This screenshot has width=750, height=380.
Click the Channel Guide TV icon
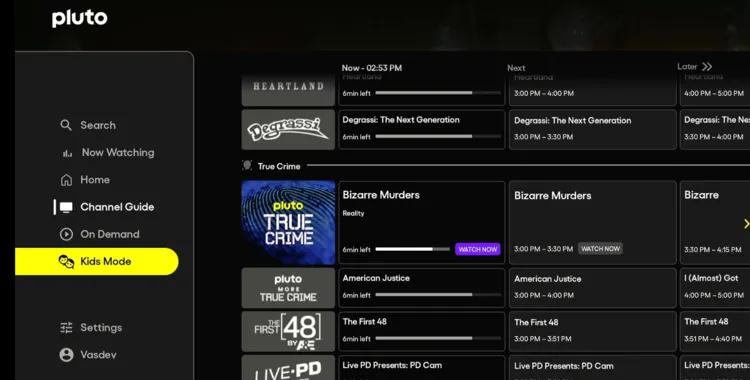pos(66,207)
